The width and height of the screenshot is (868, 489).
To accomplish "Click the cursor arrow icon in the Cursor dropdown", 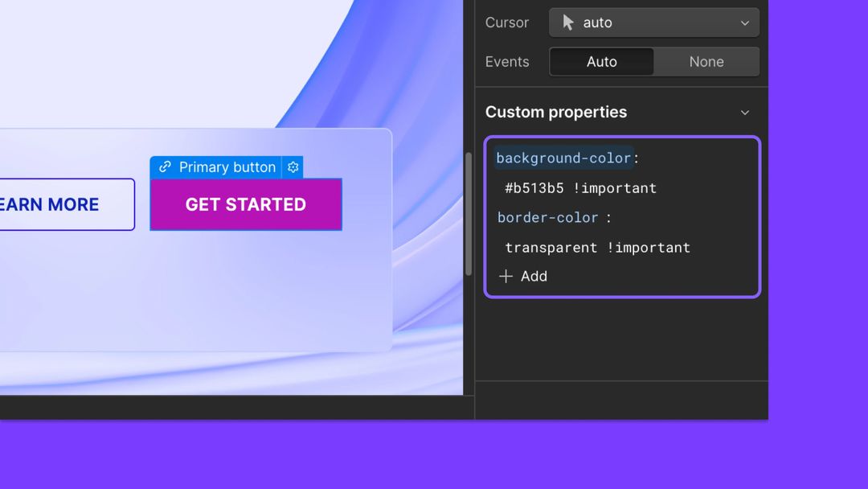I will point(567,23).
